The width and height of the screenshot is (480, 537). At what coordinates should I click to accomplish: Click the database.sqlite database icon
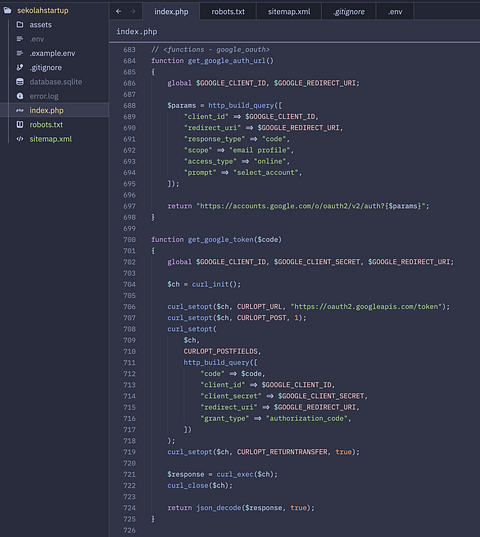20,82
